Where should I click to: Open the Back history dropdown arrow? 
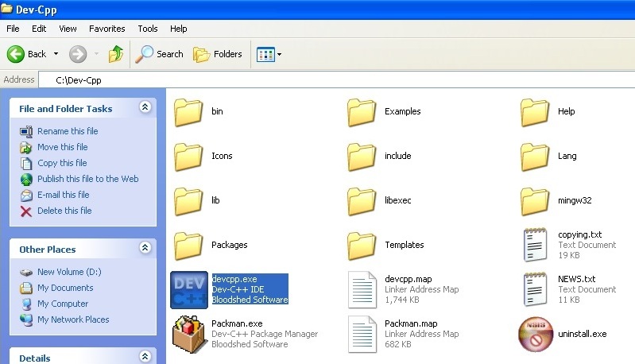(56, 54)
